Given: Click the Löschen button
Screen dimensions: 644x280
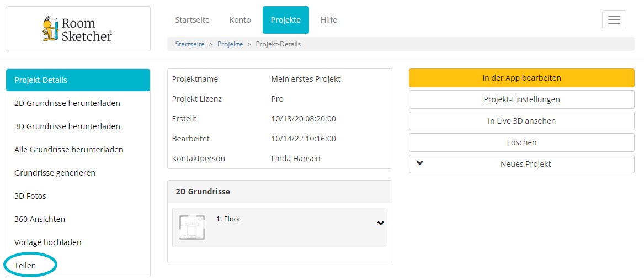Looking at the screenshot, I should click(521, 142).
